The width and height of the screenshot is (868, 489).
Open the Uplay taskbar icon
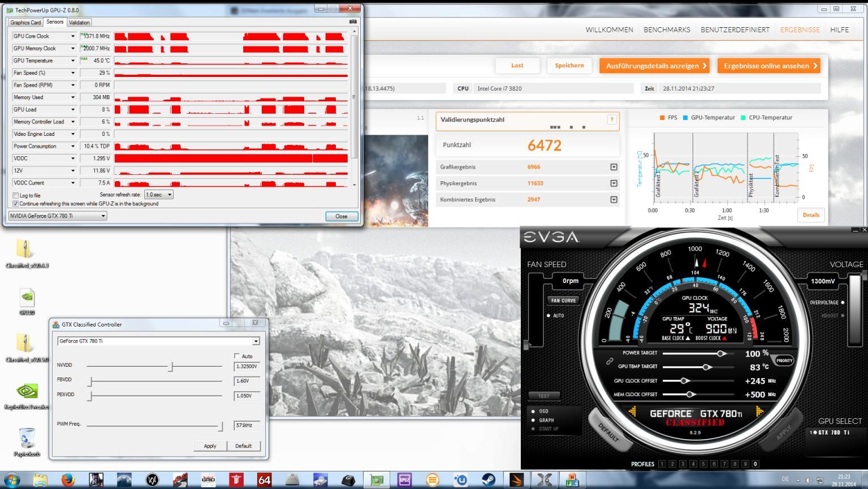coord(460,480)
